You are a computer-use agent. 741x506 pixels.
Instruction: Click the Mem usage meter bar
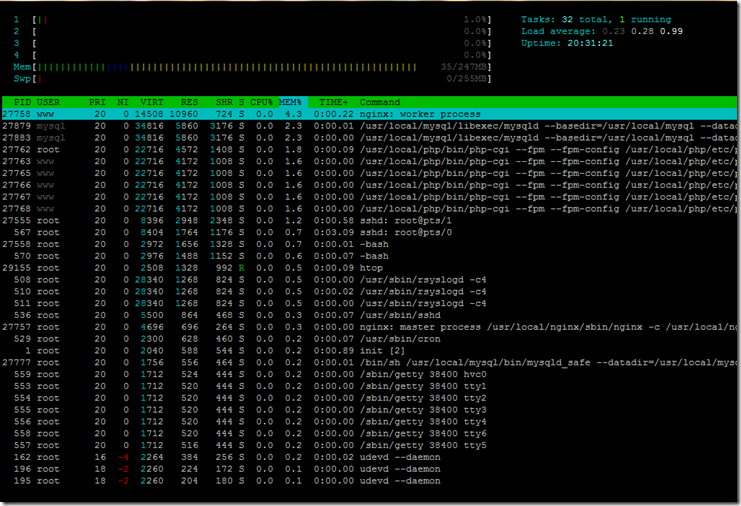pyautogui.click(x=252, y=67)
